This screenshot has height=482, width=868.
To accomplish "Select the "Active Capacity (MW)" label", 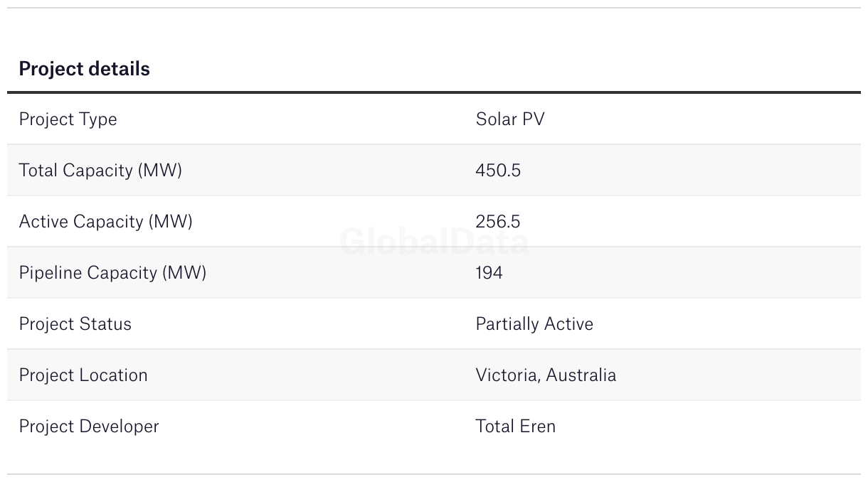I will (x=105, y=222).
